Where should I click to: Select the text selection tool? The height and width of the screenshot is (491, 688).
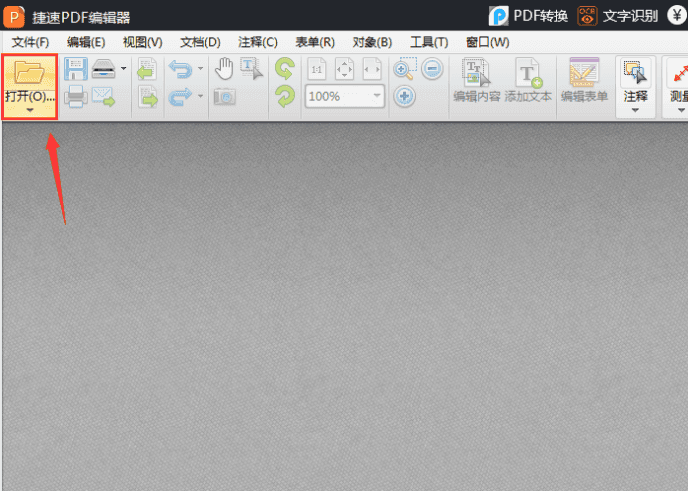pyautogui.click(x=251, y=69)
